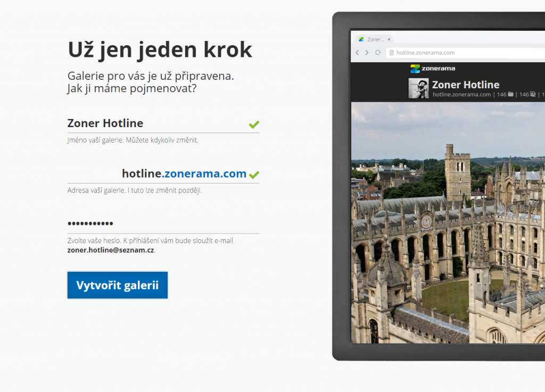Click the preview address bar 'hotline.zonerama.com'
Image resolution: width=545 pixels, height=392 pixels.
point(465,53)
